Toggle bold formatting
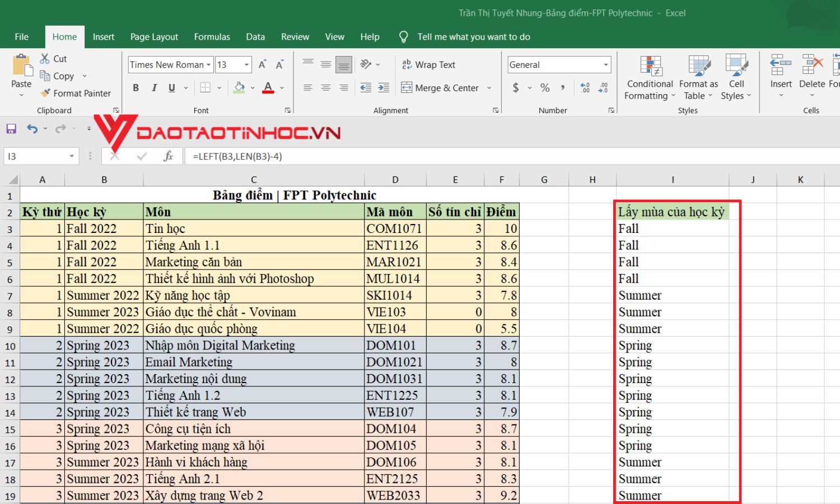This screenshot has width=840, height=504. point(135,87)
